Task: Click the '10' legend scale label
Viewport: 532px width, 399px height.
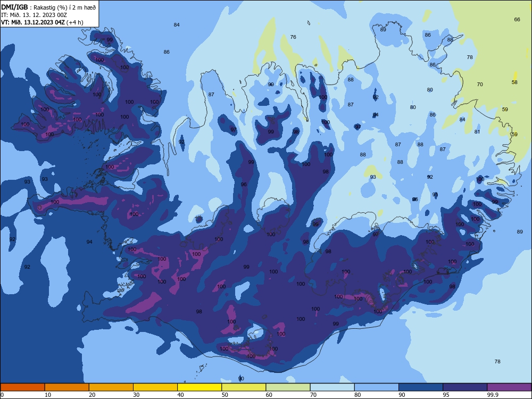Action: pyautogui.click(x=48, y=395)
